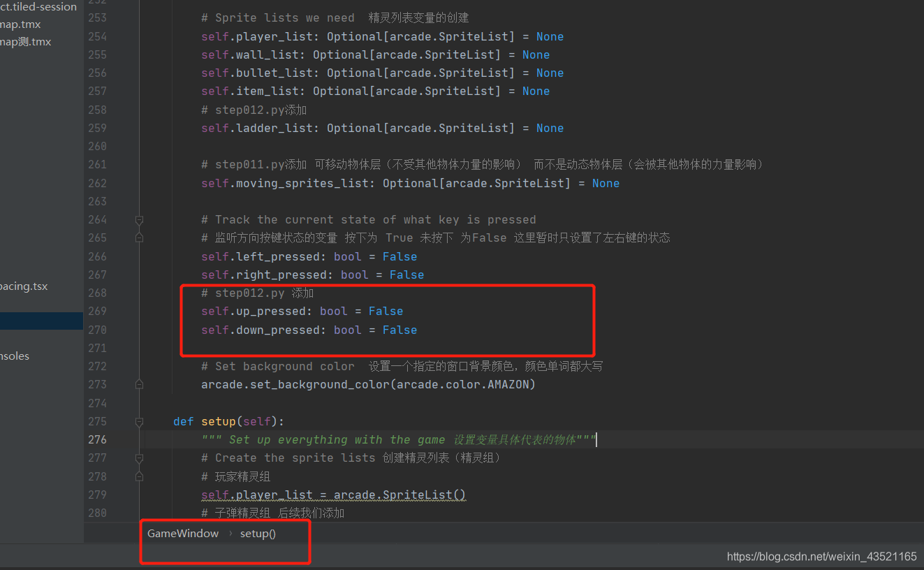Place cursor on self.wall_list declaration line
Image resolution: width=924 pixels, height=570 pixels.
click(375, 54)
